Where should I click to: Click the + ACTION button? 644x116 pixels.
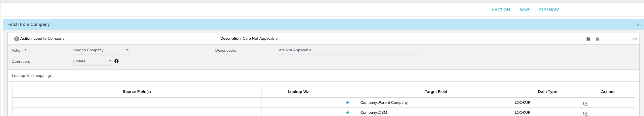(x=501, y=10)
